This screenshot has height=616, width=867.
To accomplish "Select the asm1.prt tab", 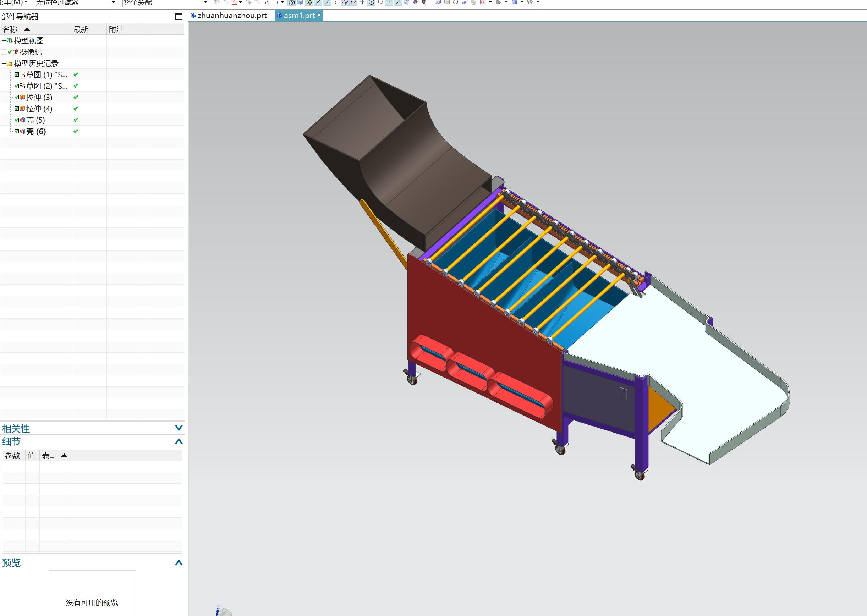I will (299, 16).
